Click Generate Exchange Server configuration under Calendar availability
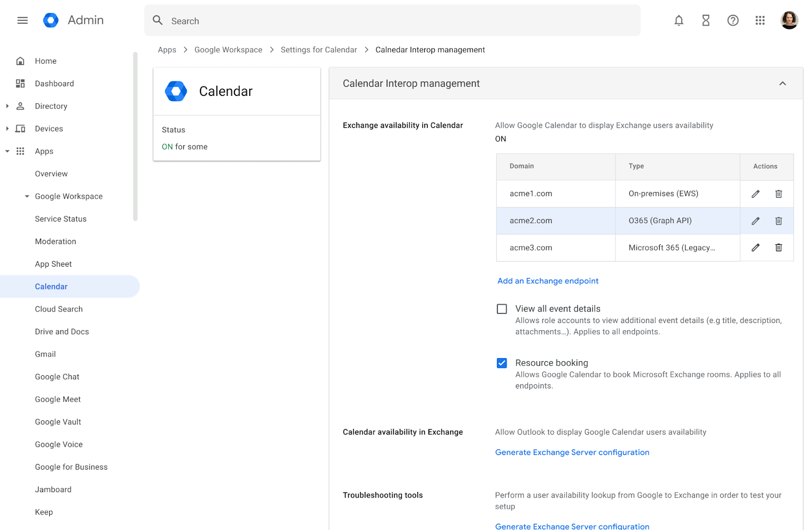The width and height of the screenshot is (812, 530). (572, 452)
